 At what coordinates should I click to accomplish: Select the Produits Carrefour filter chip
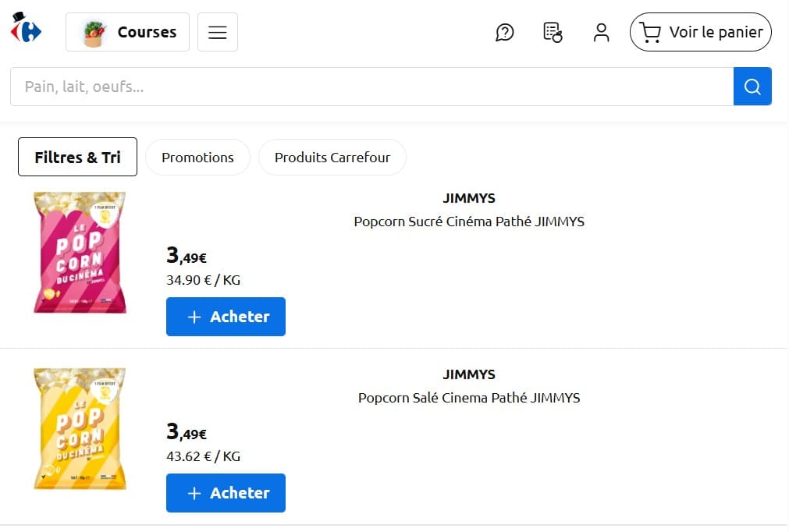click(332, 158)
